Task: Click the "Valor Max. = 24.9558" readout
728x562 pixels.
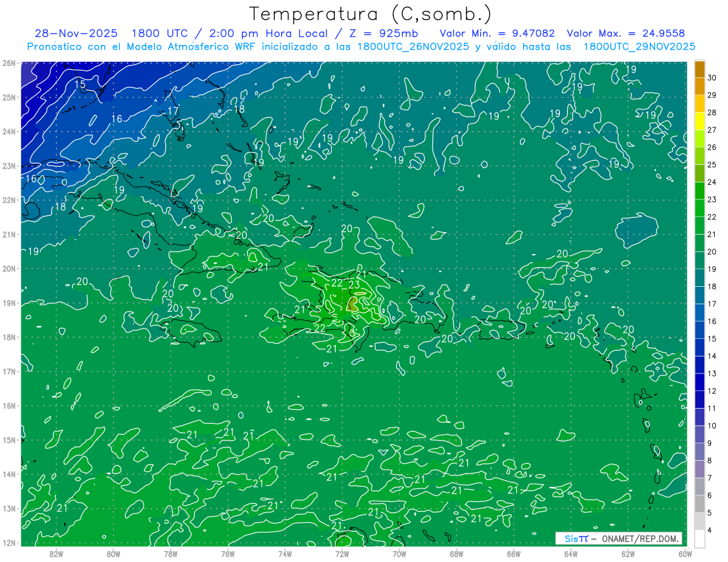Action: point(625,33)
